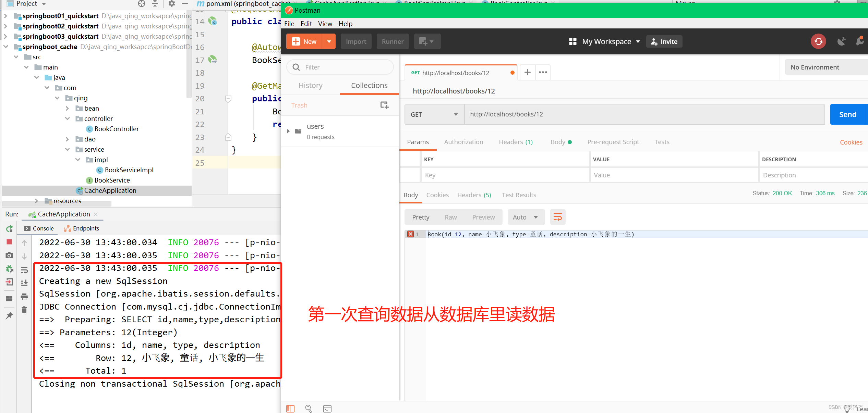
Task: Click the Invite button
Action: [664, 41]
